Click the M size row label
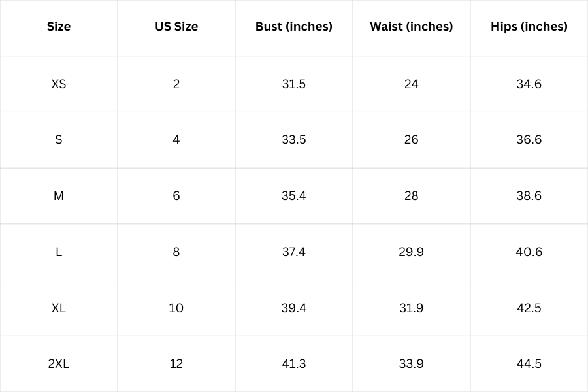This screenshot has width=588, height=392. pos(59,196)
